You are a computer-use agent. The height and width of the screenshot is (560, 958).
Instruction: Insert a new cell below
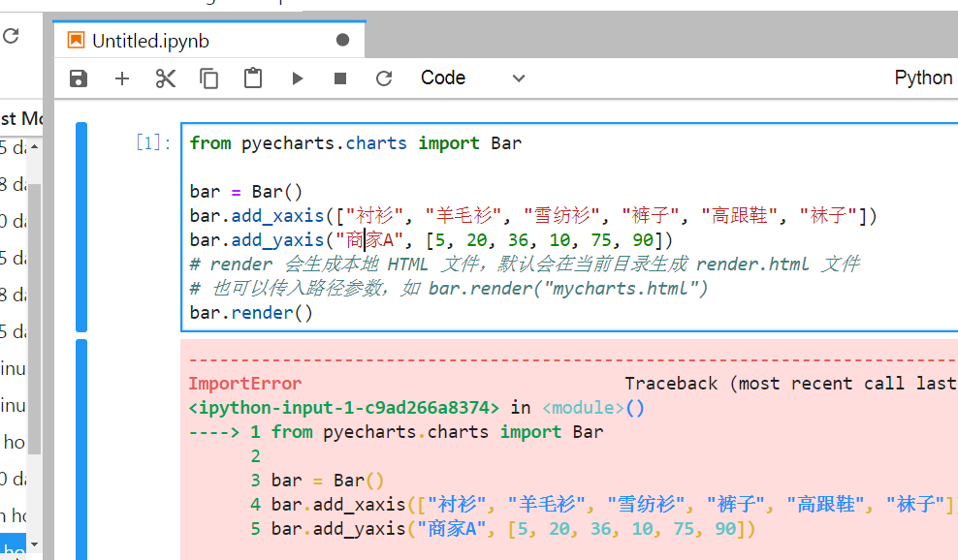[121, 78]
